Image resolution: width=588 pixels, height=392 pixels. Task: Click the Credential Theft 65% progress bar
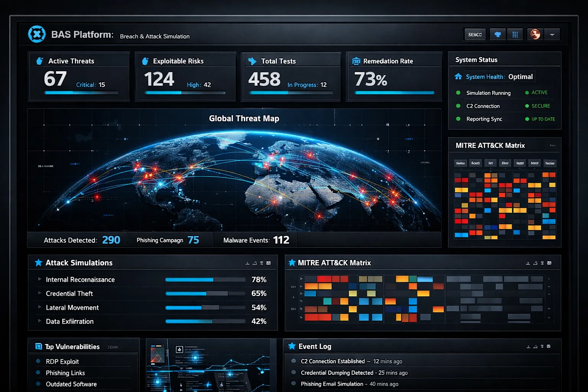tap(205, 294)
